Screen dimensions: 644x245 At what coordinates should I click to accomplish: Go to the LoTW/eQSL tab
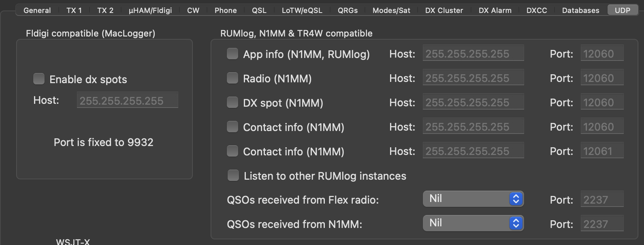point(302,10)
